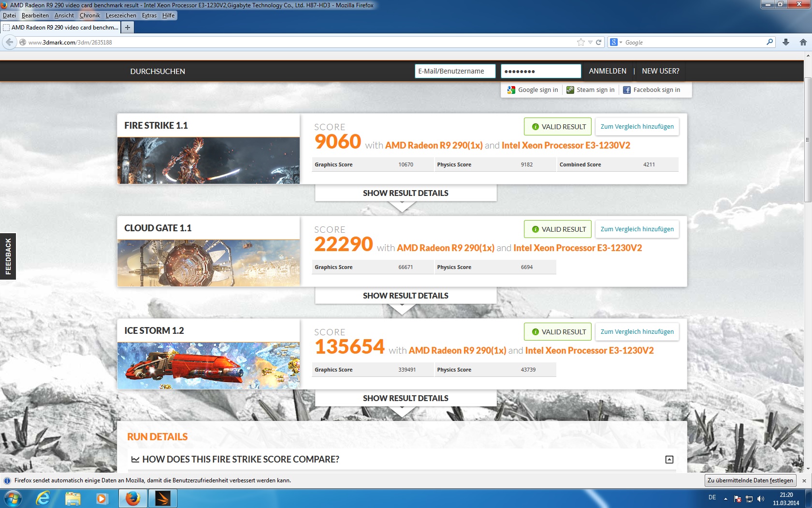Image resolution: width=812 pixels, height=508 pixels.
Task: Open the Firefox downloads arrow icon
Action: [786, 42]
